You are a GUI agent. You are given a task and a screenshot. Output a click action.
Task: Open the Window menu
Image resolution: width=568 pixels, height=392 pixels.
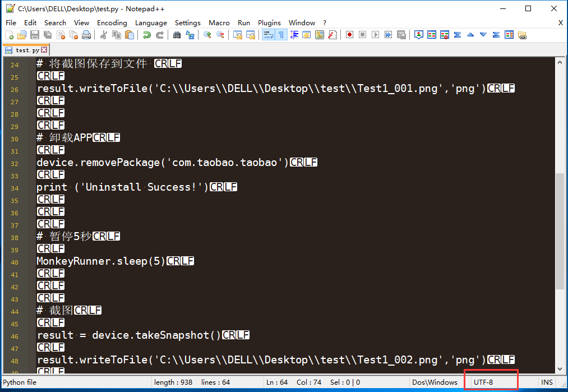[x=302, y=23]
